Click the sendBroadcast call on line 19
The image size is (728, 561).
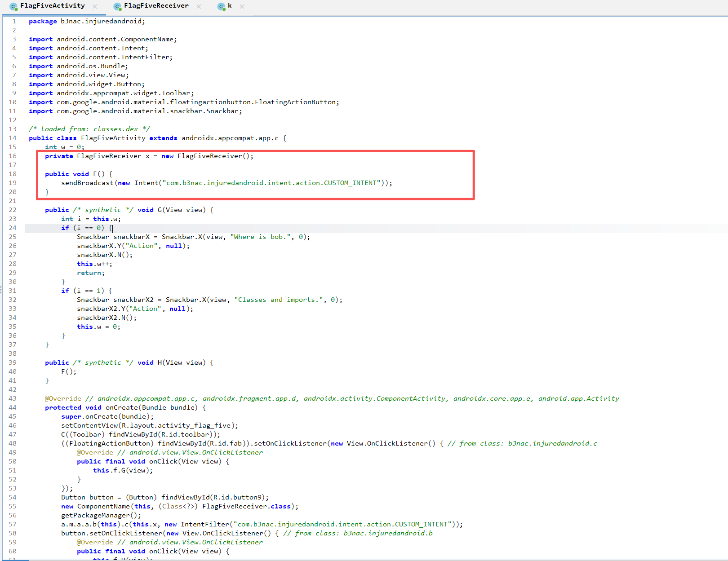click(x=87, y=183)
